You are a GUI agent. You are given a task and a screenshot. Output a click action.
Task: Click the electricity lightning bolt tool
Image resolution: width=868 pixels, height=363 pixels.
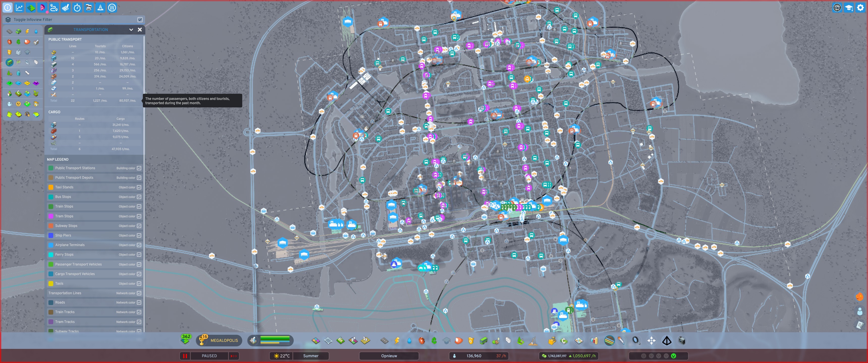click(x=397, y=341)
